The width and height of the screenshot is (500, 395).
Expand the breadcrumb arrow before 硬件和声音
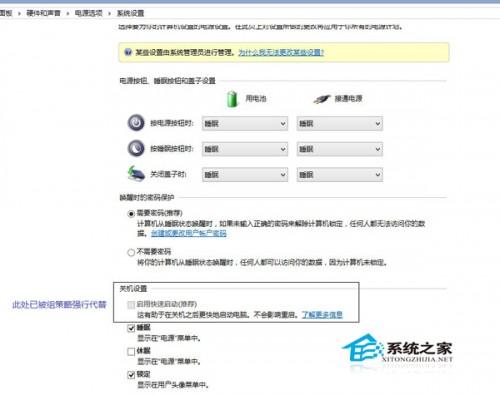coord(19,13)
